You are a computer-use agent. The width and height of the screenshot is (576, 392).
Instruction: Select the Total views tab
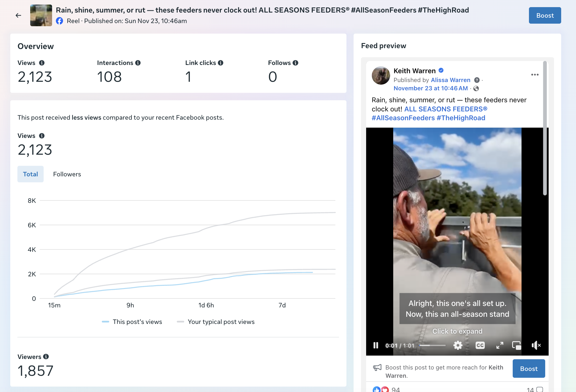click(x=31, y=174)
